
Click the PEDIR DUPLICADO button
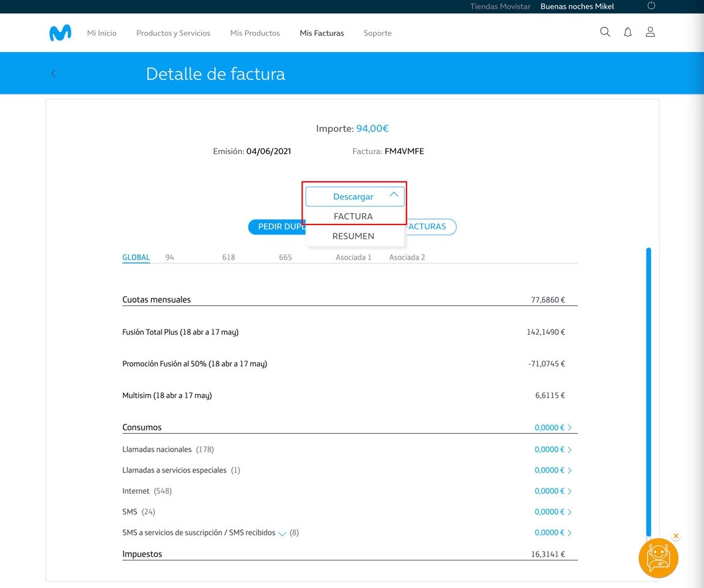pyautogui.click(x=277, y=227)
